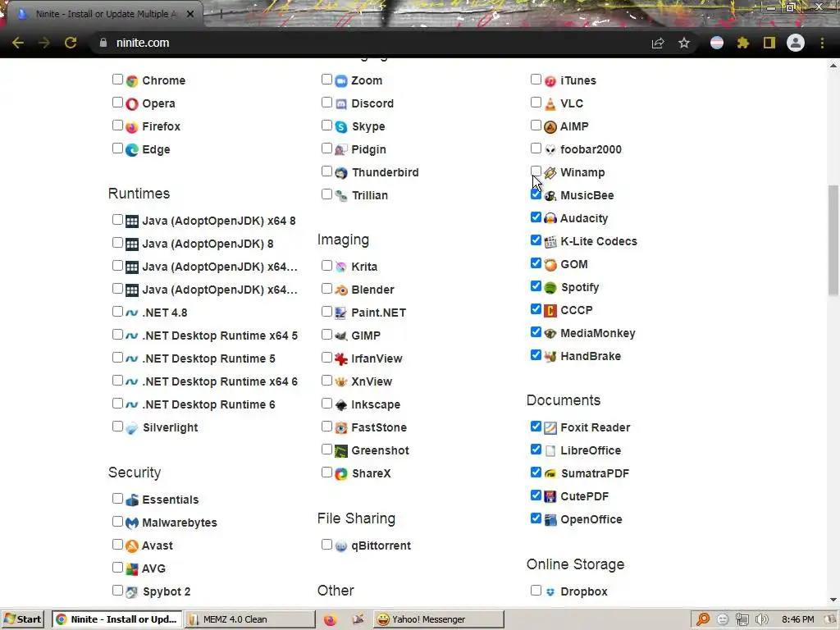Switch to MEMZ 4.0 Clean taskbar item
The width and height of the screenshot is (840, 630).
click(250, 619)
